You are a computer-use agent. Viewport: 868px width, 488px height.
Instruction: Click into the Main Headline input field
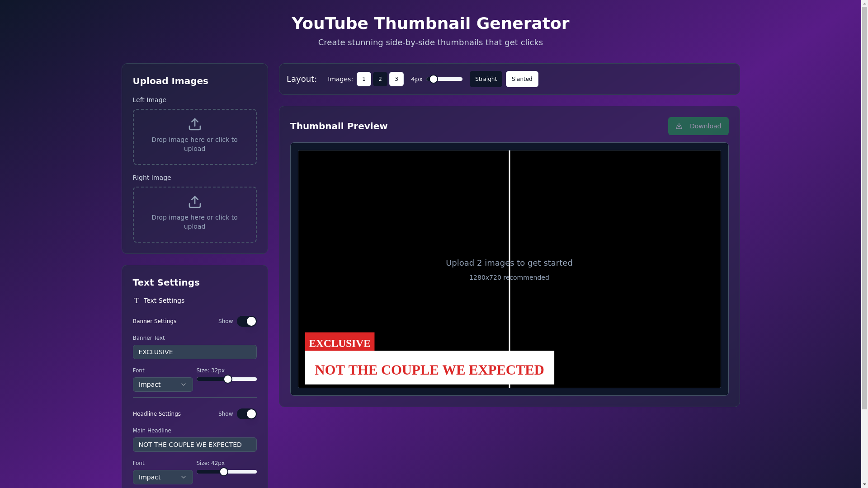[194, 445]
